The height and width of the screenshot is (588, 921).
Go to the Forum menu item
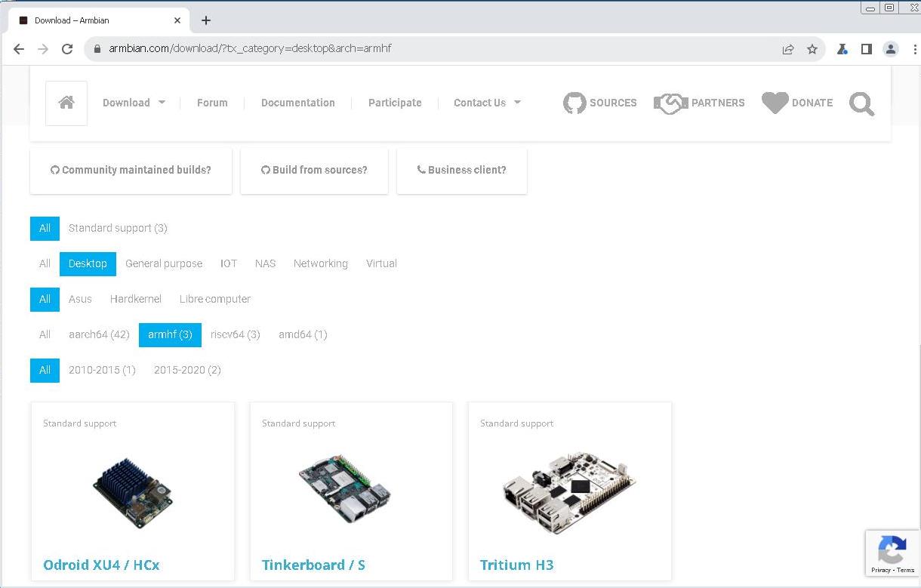212,103
